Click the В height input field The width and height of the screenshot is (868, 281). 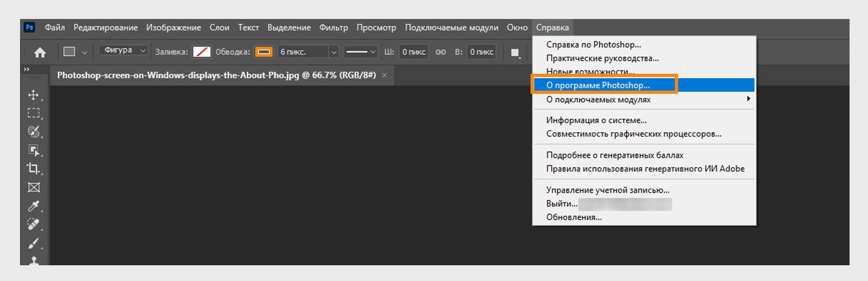pyautogui.click(x=481, y=52)
